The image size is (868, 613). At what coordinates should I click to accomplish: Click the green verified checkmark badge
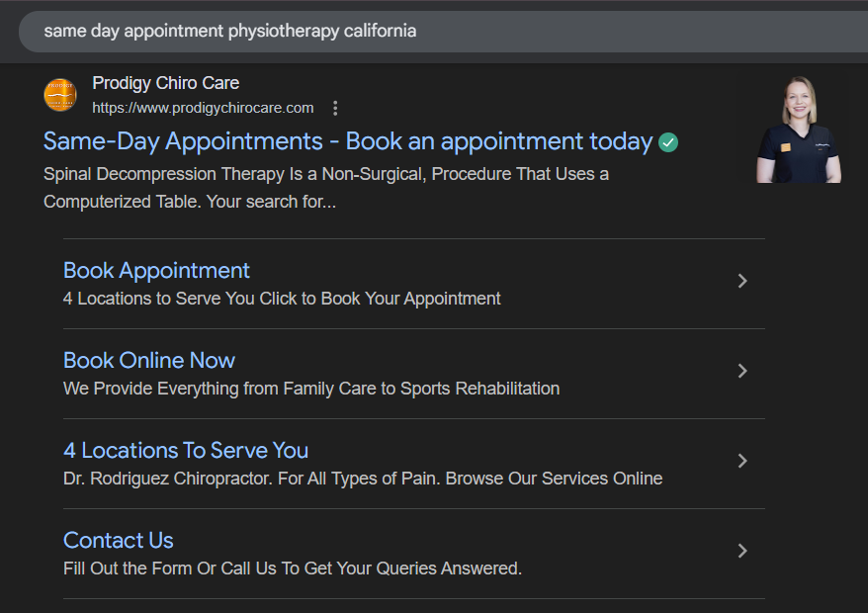(668, 142)
